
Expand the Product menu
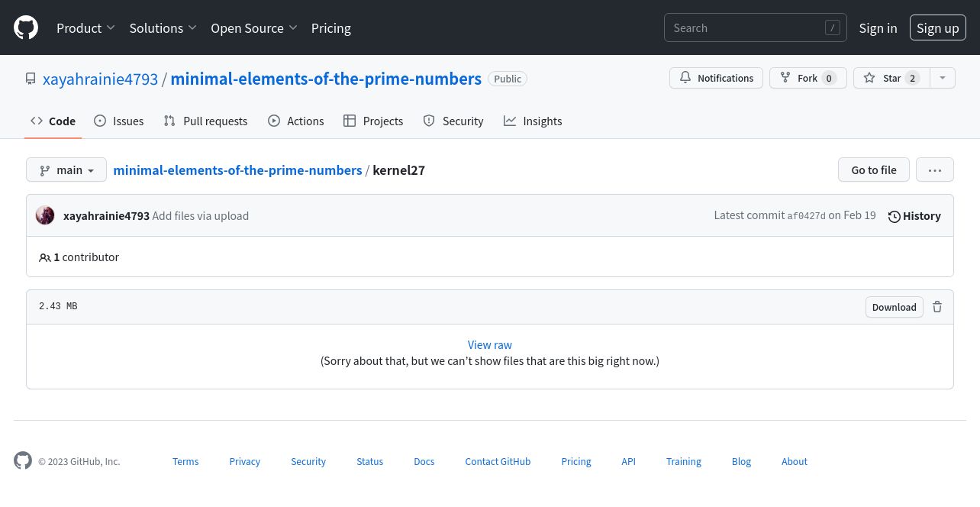pos(85,28)
